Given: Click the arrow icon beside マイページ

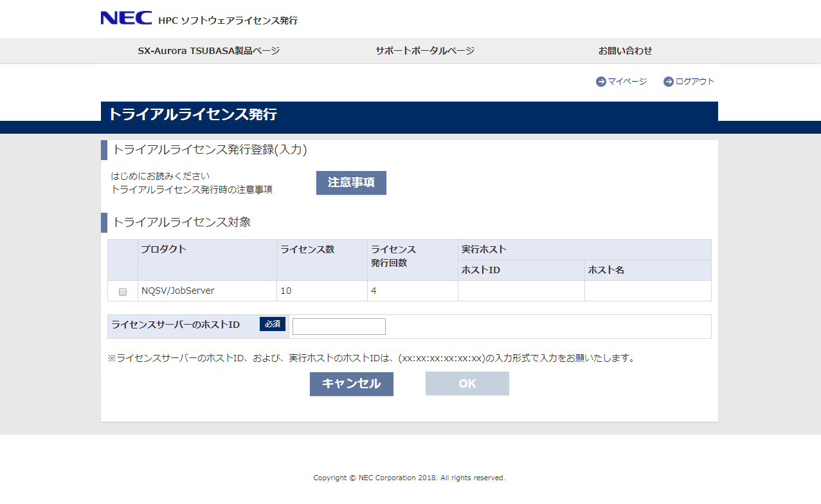Looking at the screenshot, I should coord(601,82).
